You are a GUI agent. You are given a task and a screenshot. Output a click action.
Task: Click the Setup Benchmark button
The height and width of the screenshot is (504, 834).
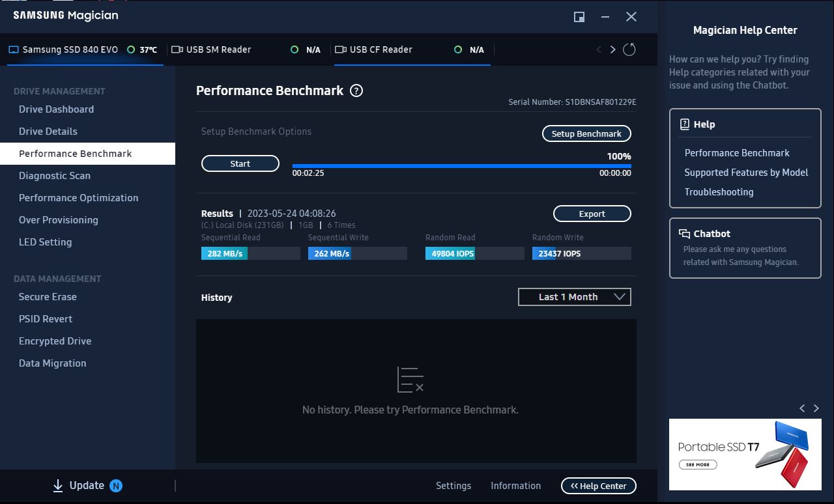[586, 133]
